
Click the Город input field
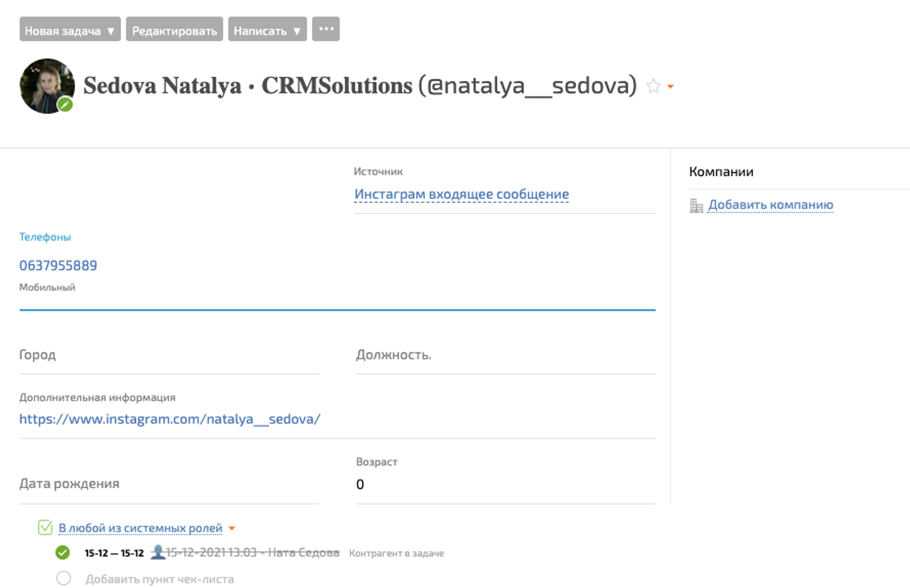[x=169, y=355]
